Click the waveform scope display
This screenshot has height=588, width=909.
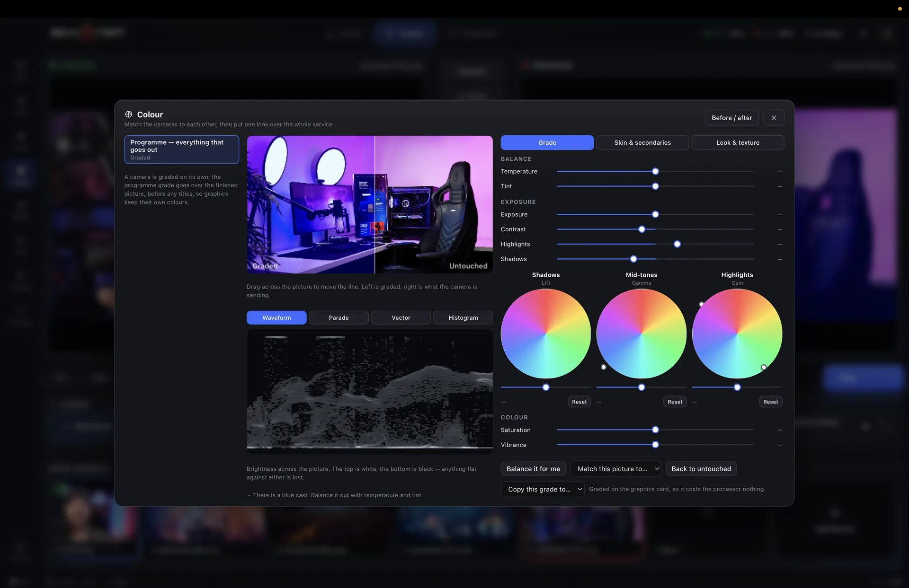pyautogui.click(x=369, y=391)
